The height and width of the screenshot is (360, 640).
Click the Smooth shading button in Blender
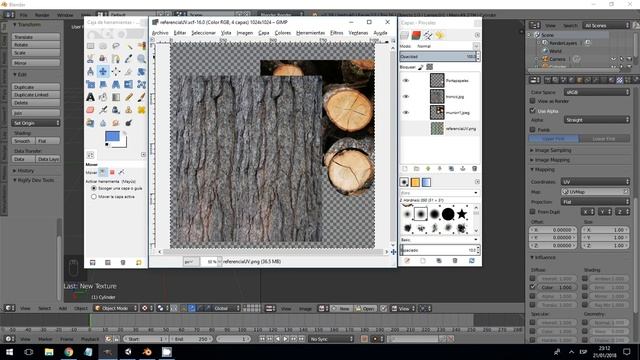23,141
